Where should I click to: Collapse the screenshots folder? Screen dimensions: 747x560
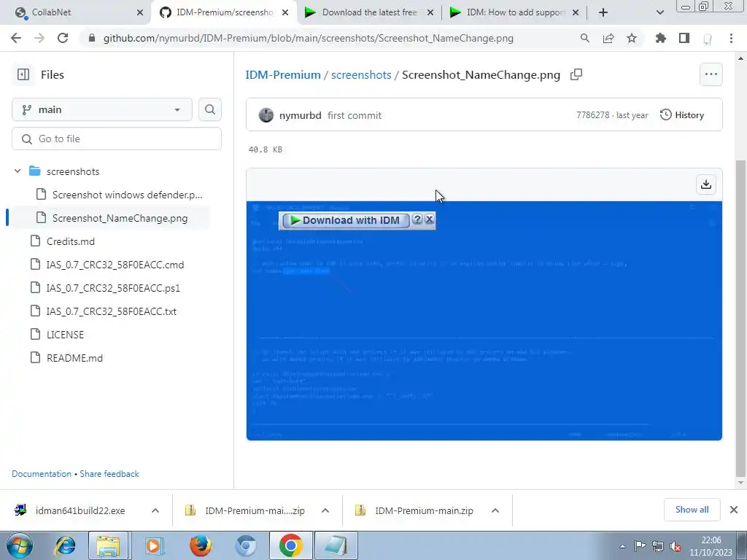coord(18,171)
